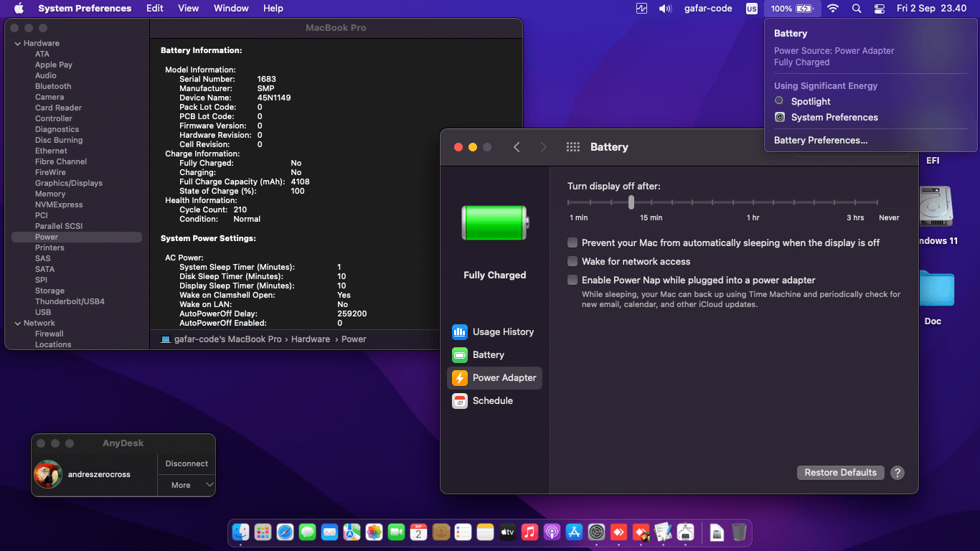The image size is (980, 551).
Task: Select Memory in the hardware sidebar
Action: click(50, 194)
